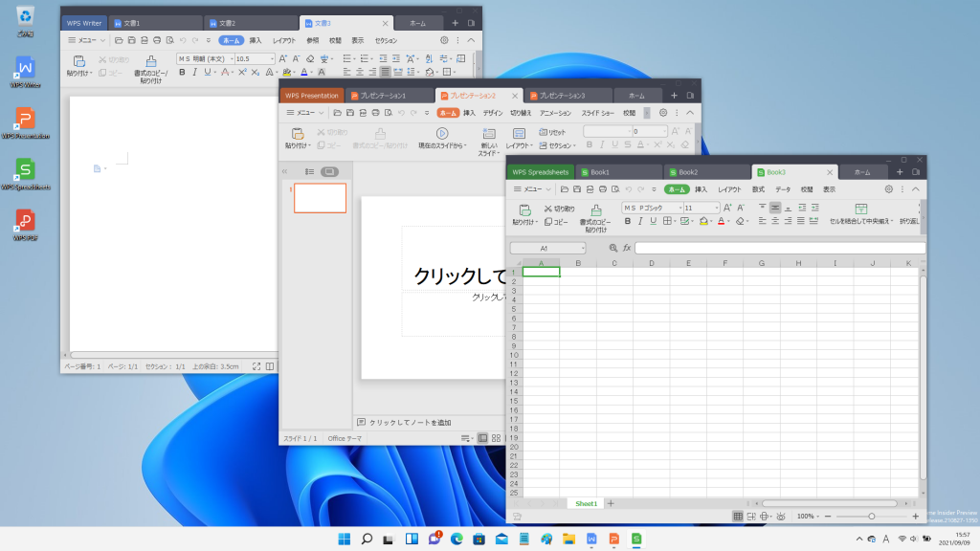This screenshot has width=980, height=551.
Task: Open the Writer font name dropdown
Action: 232,58
